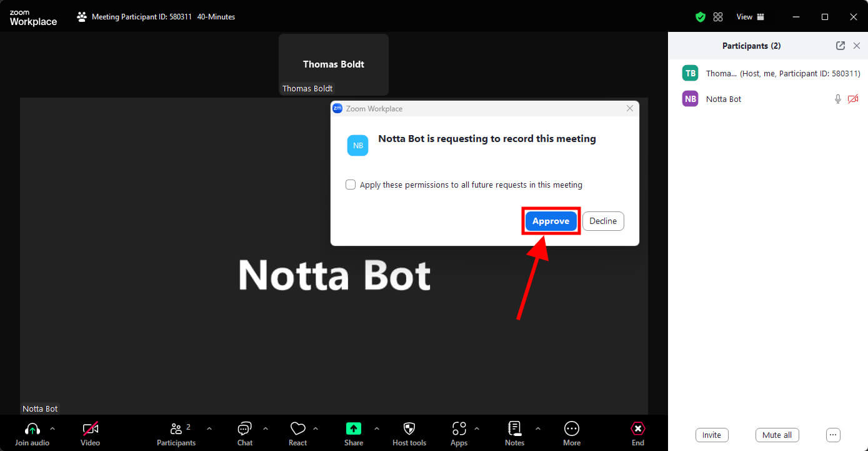Screen dimensions: 868x451
Task: Expand the Notes options arrow
Action: click(537, 429)
